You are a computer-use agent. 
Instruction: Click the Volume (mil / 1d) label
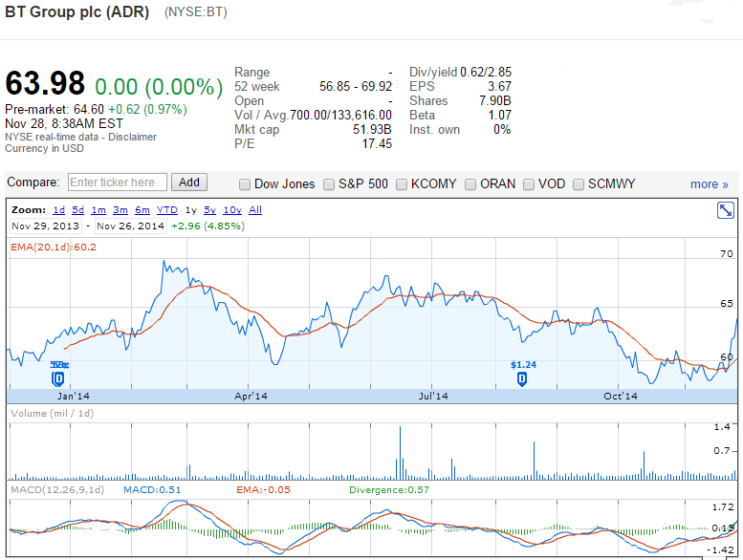(x=53, y=413)
